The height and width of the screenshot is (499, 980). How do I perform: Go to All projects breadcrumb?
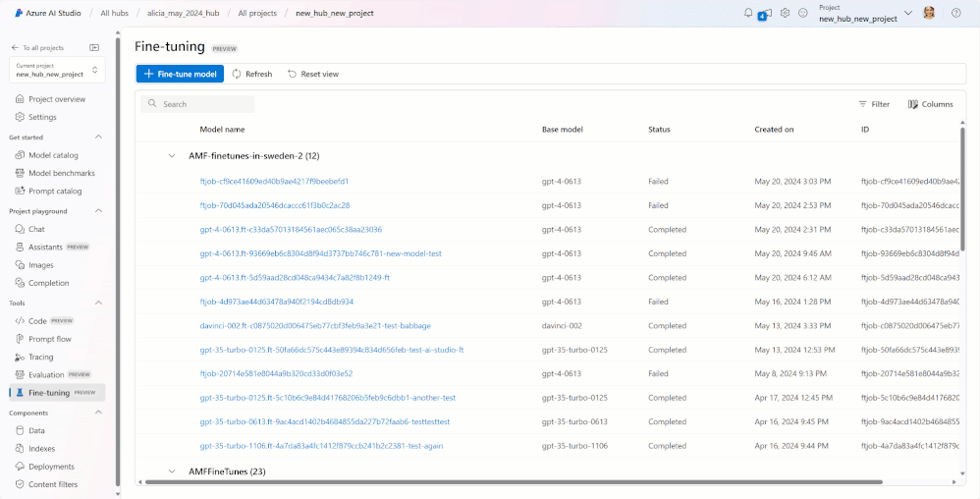(257, 13)
